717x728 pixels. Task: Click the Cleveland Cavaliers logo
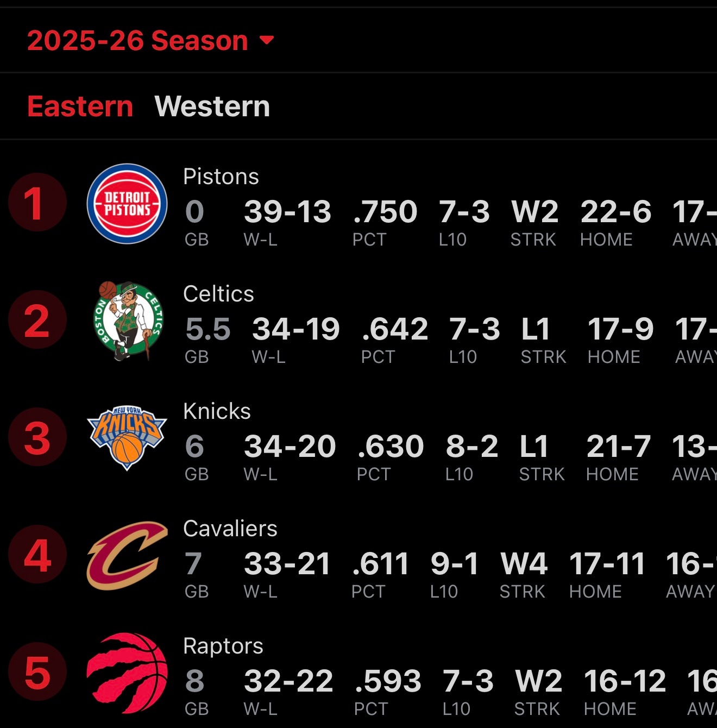pos(127,555)
